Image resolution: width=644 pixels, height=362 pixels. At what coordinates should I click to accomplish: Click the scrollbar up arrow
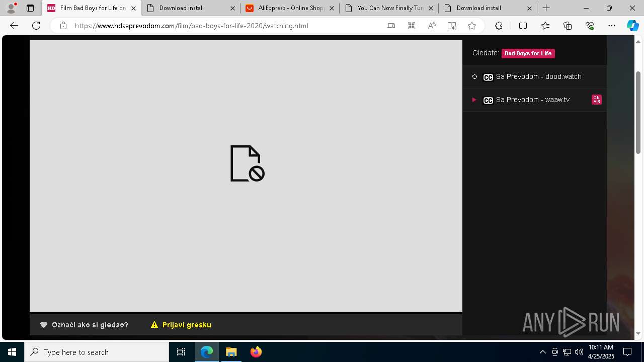coord(638,41)
